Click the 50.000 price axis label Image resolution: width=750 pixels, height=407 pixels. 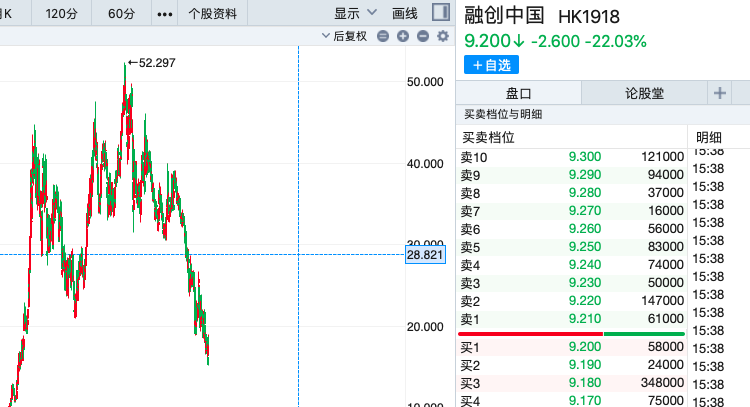(x=425, y=82)
